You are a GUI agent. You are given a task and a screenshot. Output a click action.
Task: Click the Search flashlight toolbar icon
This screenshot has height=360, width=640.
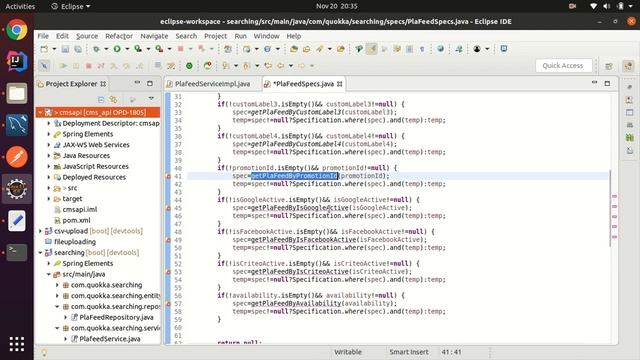319,49
